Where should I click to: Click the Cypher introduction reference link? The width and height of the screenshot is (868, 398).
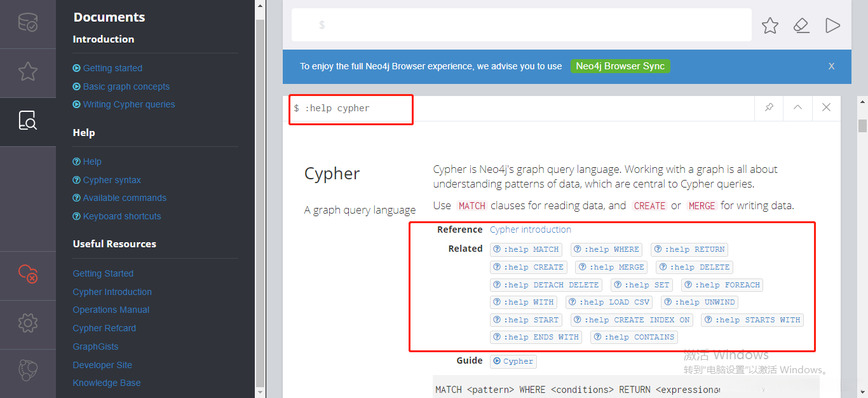pos(530,230)
